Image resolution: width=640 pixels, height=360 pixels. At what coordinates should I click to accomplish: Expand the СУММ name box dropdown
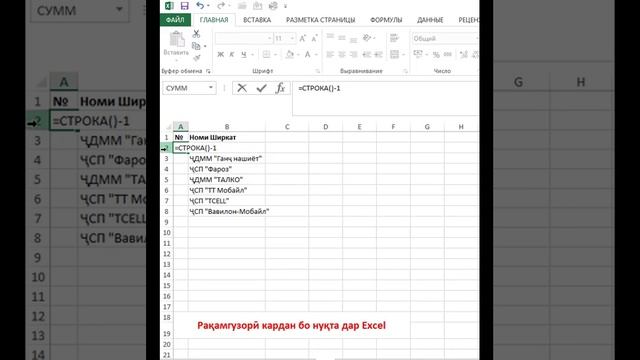point(211,88)
